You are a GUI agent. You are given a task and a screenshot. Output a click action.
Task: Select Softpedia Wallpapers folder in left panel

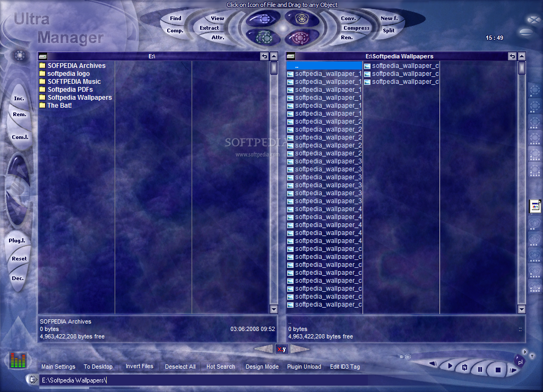click(76, 97)
